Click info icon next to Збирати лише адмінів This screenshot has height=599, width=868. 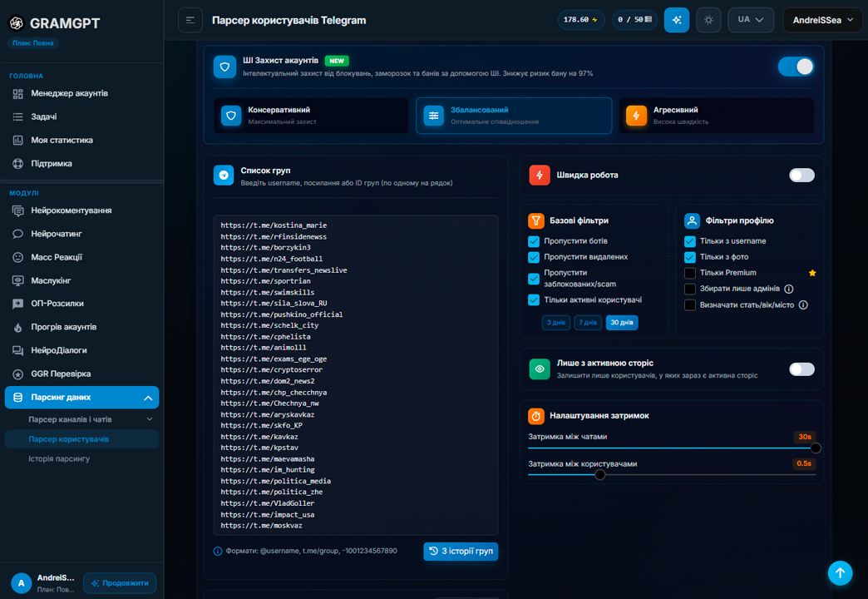[x=789, y=289]
